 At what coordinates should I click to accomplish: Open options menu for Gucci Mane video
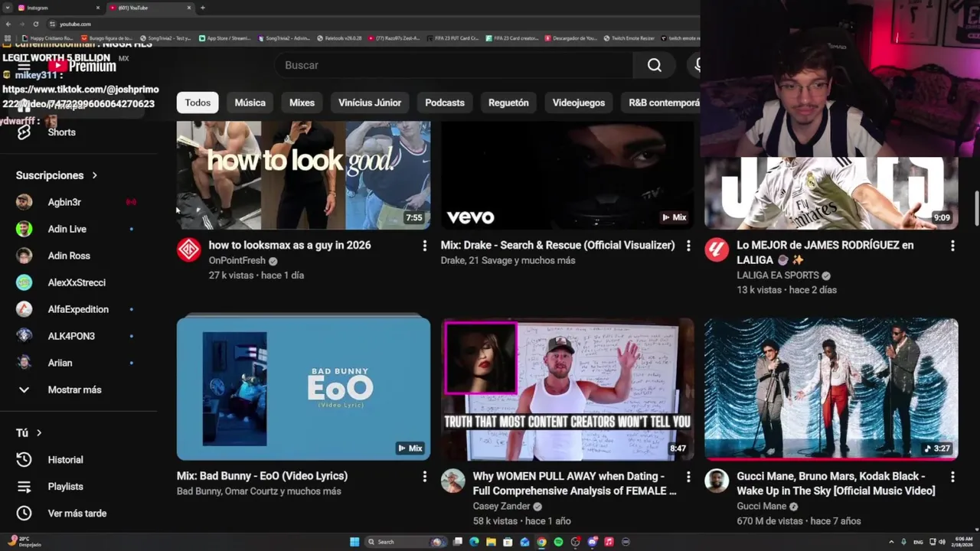click(x=952, y=476)
